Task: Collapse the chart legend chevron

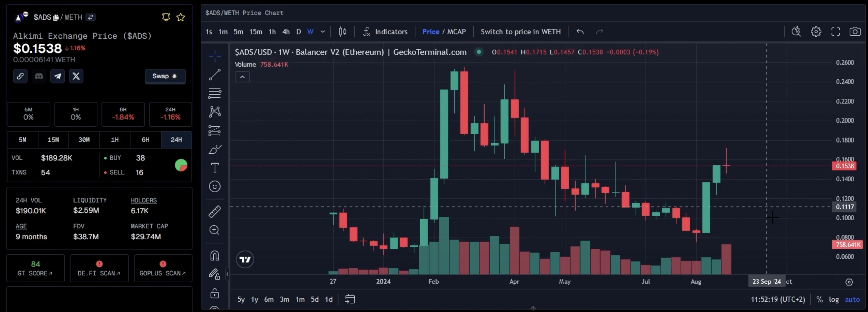Action: pos(242,77)
